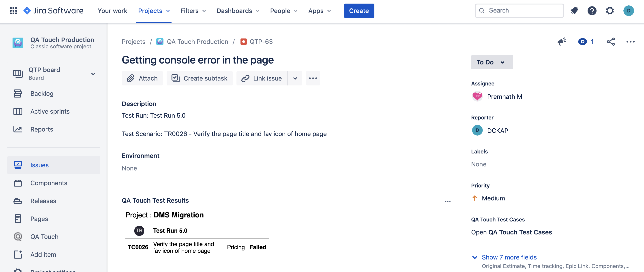The image size is (644, 272).
Task: Click the Search input field
Action: [x=519, y=11]
